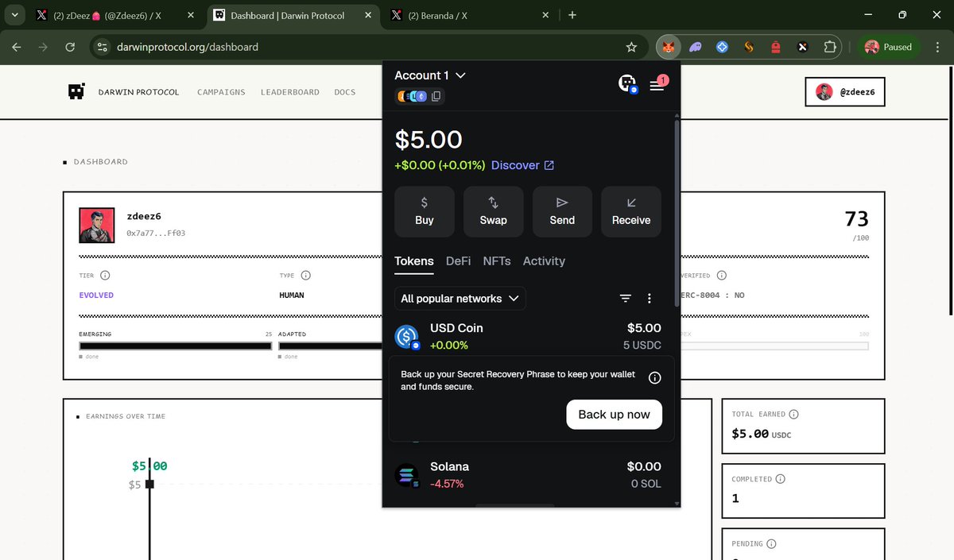Click the APEX progress bar
The height and width of the screenshot is (560, 954).
tap(774, 346)
